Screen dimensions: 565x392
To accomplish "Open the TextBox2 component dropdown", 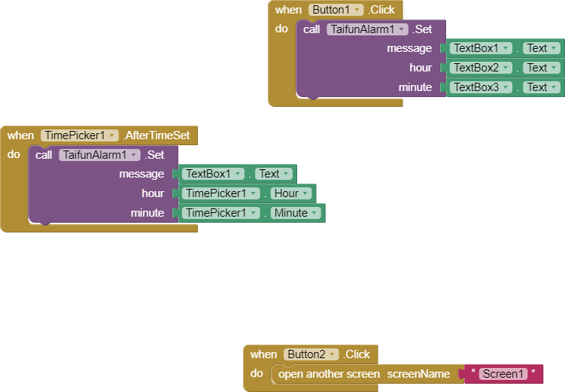I will pos(481,68).
